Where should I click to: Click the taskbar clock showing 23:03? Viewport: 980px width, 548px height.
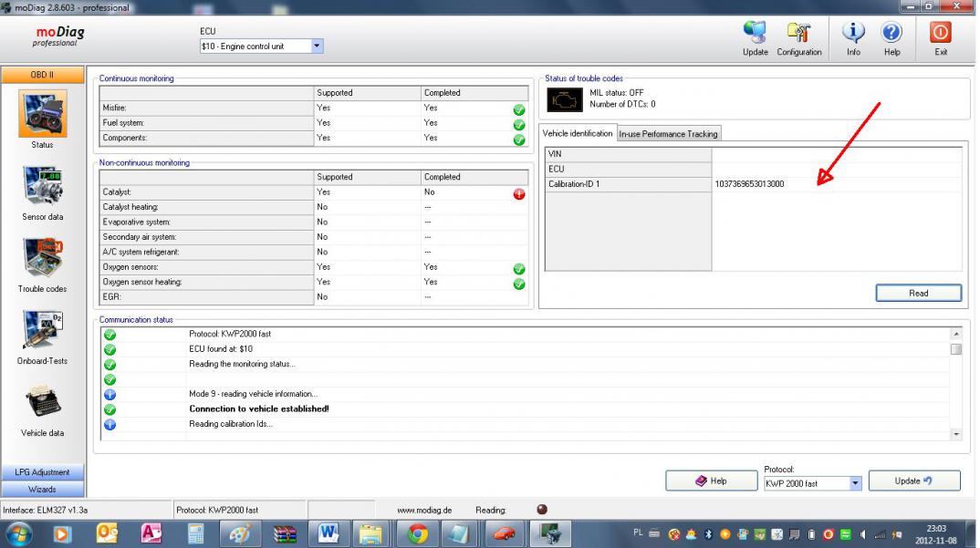(936, 529)
